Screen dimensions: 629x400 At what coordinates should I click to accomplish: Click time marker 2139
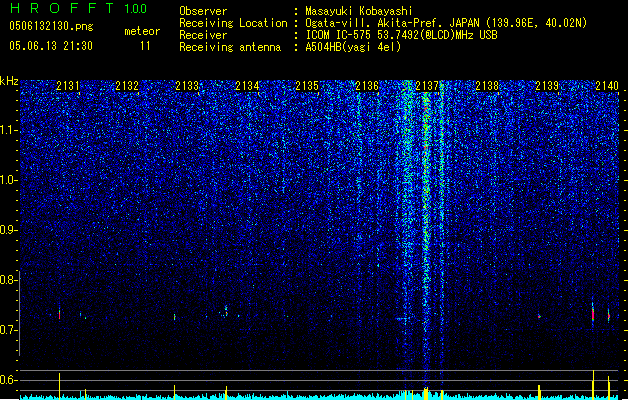coord(547,85)
